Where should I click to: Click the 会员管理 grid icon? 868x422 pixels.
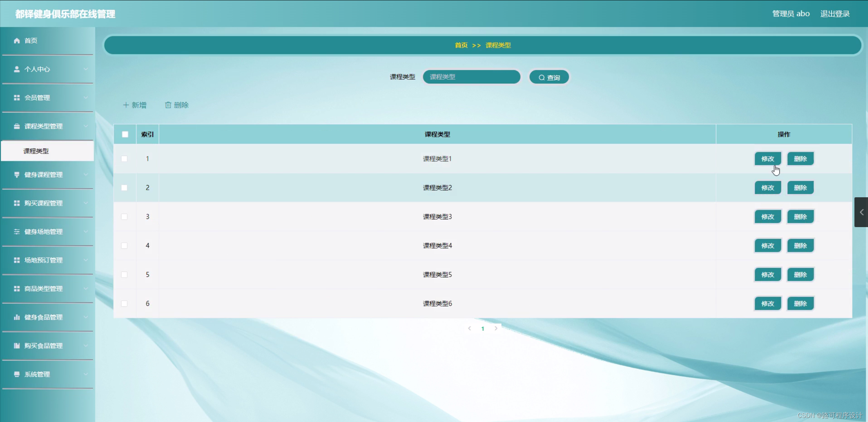(x=17, y=98)
